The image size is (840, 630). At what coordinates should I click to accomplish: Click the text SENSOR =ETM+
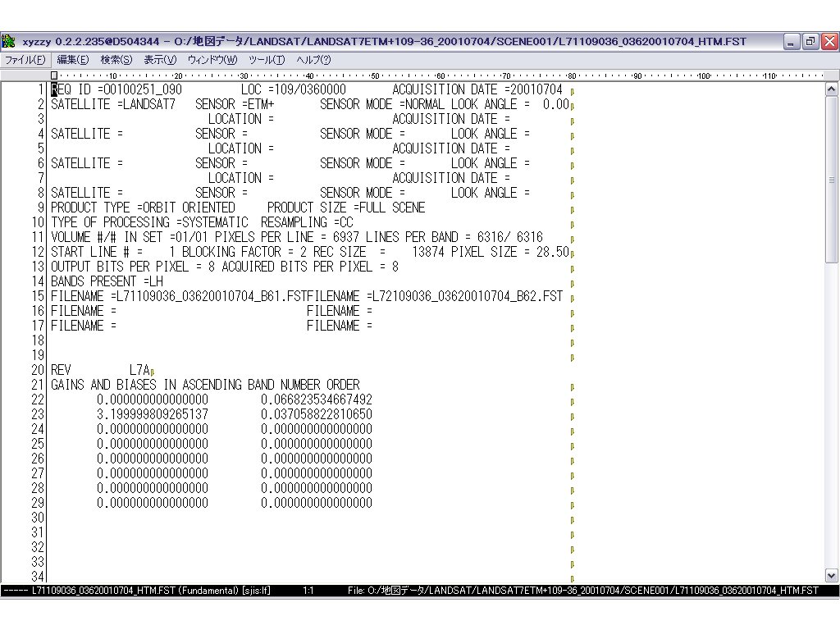click(235, 104)
